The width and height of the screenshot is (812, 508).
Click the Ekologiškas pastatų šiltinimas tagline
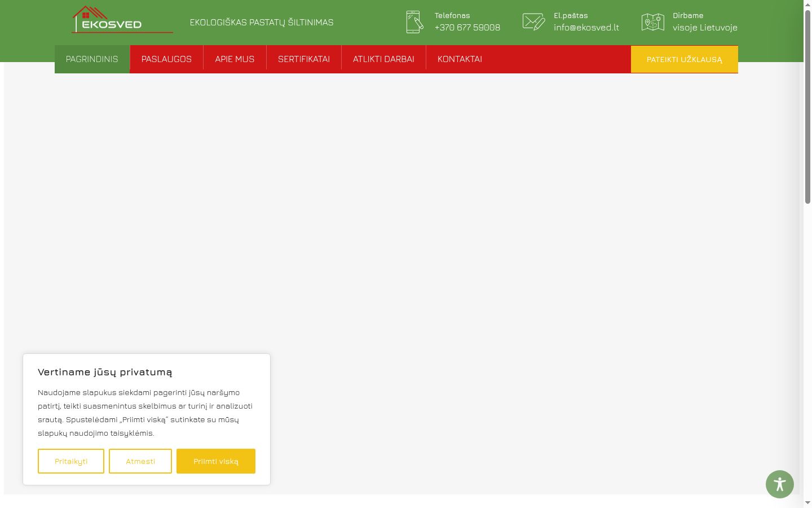[262, 23]
